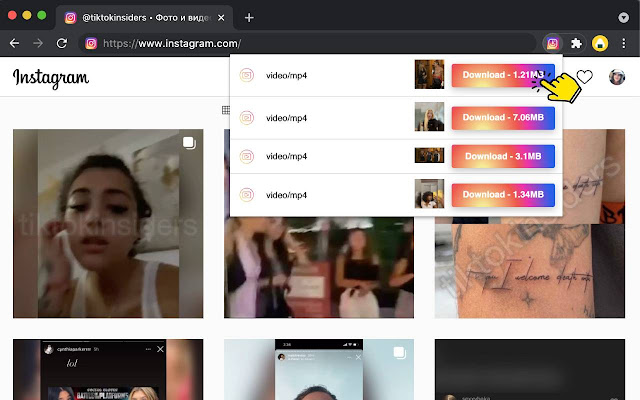Open the phone-screenshot post in bottom middle
Screen dimensions: 640x400
[319, 369]
